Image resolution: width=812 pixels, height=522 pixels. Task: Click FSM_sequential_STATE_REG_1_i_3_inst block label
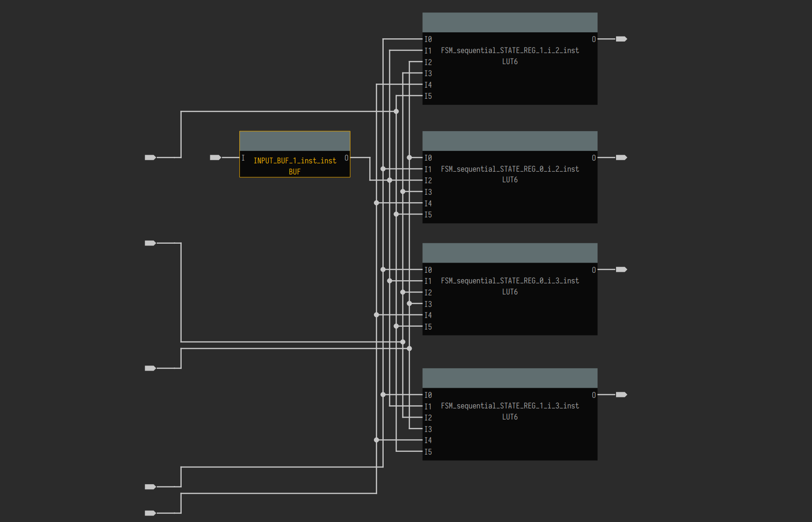point(510,406)
